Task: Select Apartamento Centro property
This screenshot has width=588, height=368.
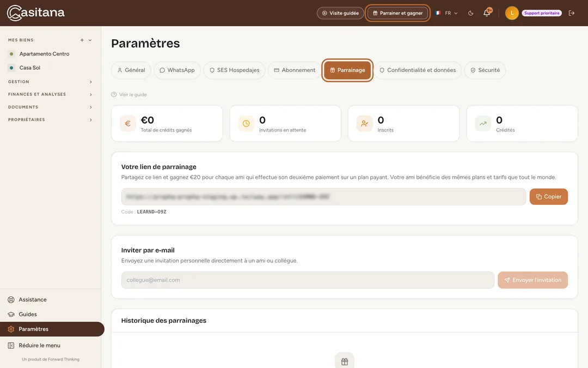Action: [x=44, y=54]
